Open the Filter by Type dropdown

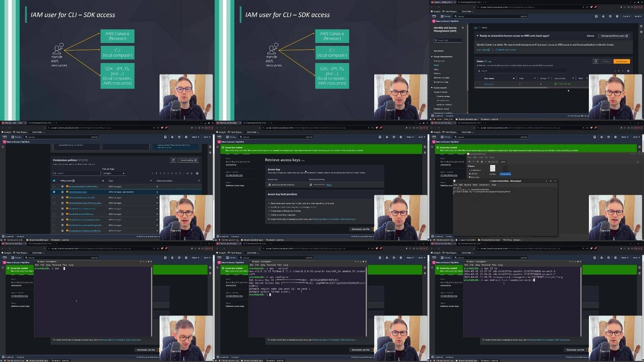point(114,173)
